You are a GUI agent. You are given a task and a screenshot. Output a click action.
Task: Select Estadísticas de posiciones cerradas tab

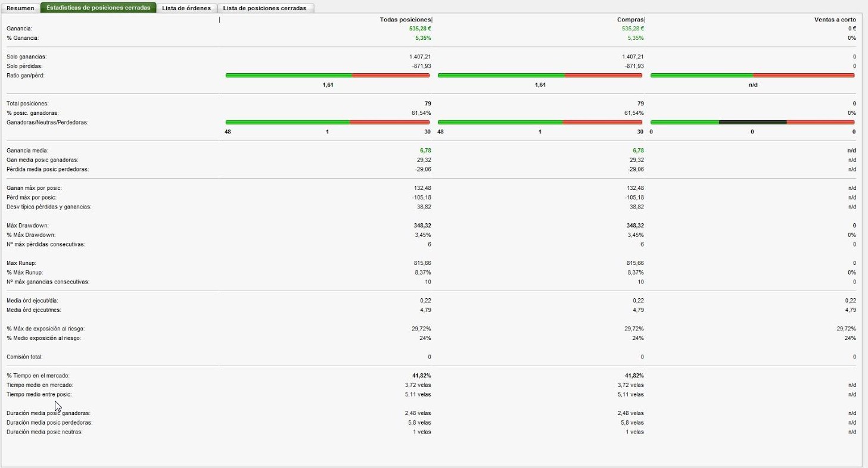pyautogui.click(x=98, y=8)
